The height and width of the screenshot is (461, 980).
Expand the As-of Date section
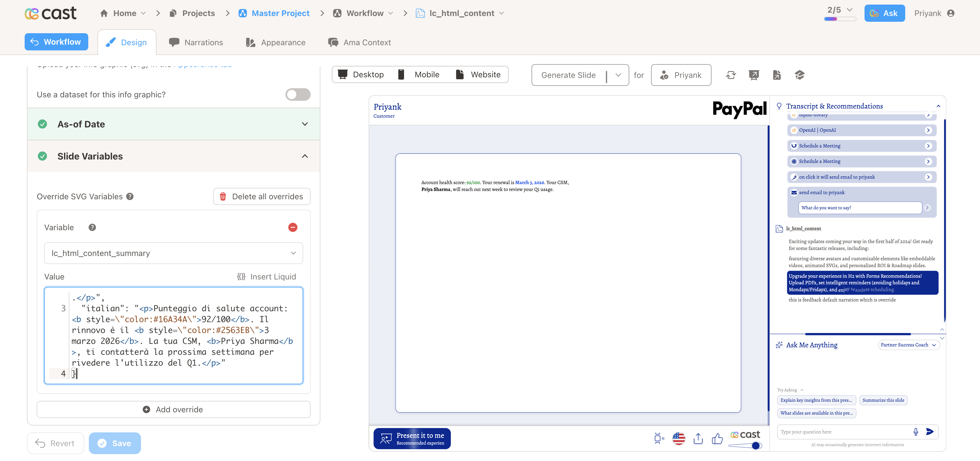coord(173,124)
